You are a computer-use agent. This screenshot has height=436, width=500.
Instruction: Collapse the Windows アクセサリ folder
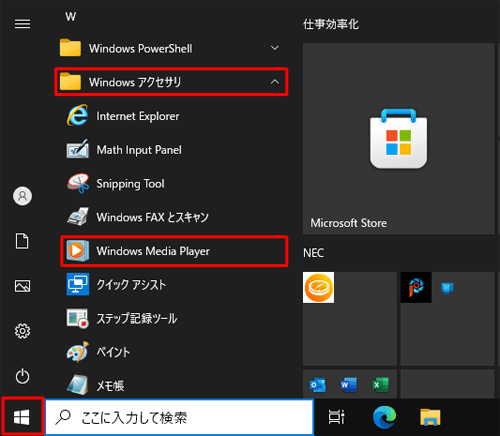point(171,82)
